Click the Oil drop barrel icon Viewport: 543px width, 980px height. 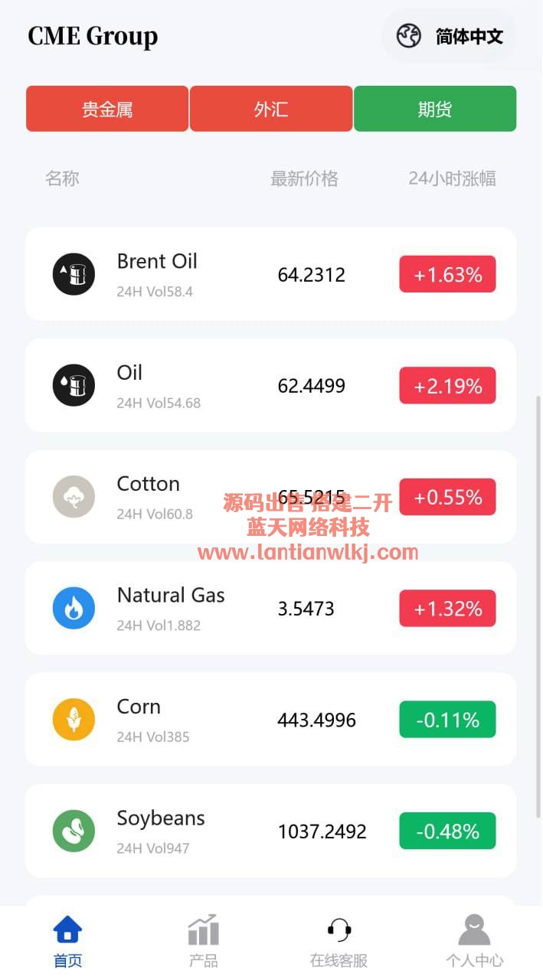74,385
